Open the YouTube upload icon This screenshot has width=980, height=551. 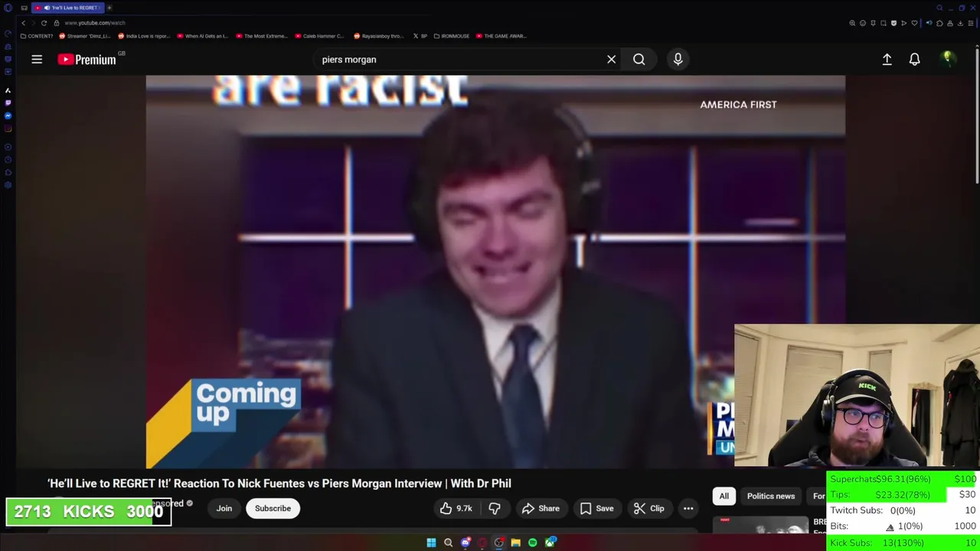pyautogui.click(x=887, y=59)
